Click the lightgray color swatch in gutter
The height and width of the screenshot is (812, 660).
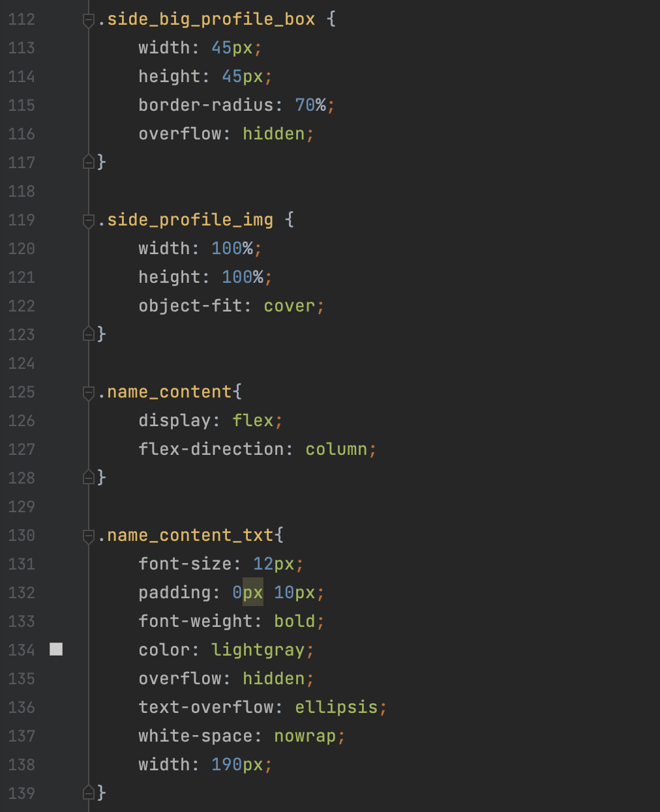click(56, 649)
